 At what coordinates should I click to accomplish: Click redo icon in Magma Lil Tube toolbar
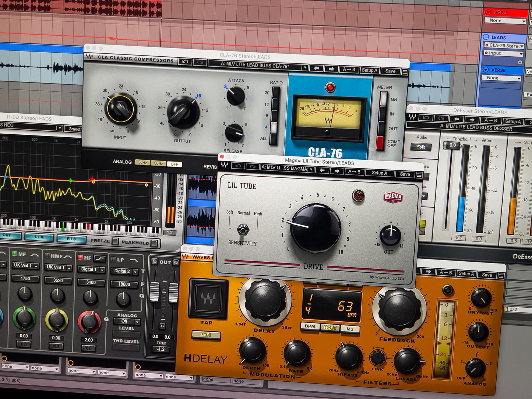253,167
